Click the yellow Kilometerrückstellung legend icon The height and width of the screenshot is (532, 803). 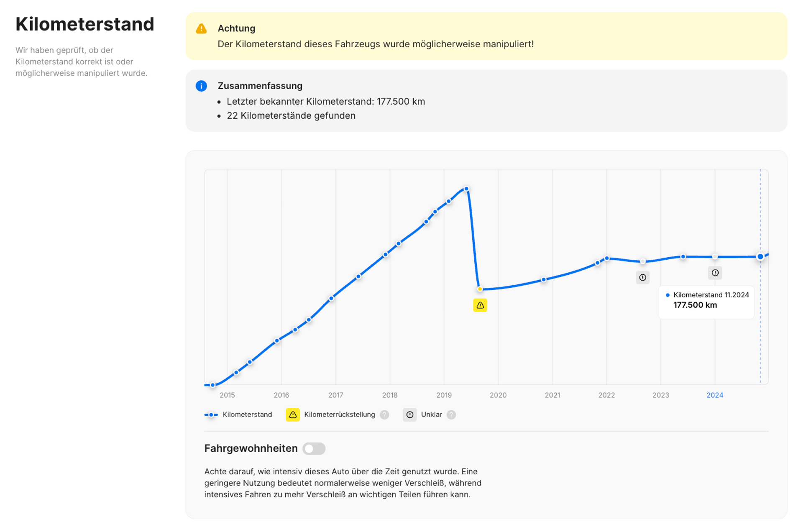(293, 414)
